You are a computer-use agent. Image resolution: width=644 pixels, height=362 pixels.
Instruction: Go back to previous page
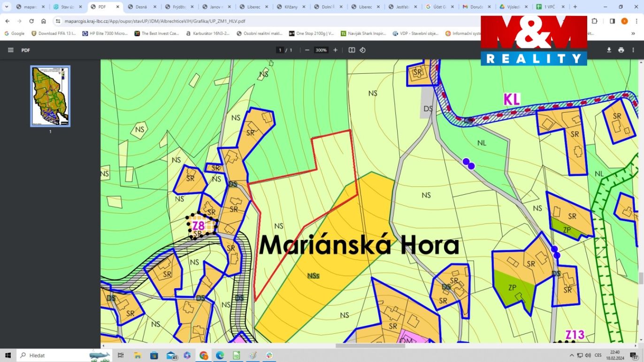(7, 21)
